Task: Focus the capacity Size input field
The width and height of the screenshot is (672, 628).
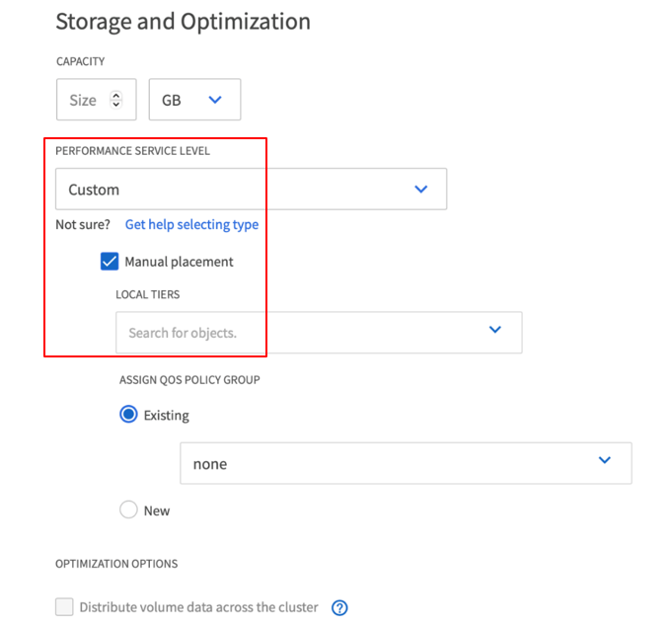Action: tap(83, 100)
